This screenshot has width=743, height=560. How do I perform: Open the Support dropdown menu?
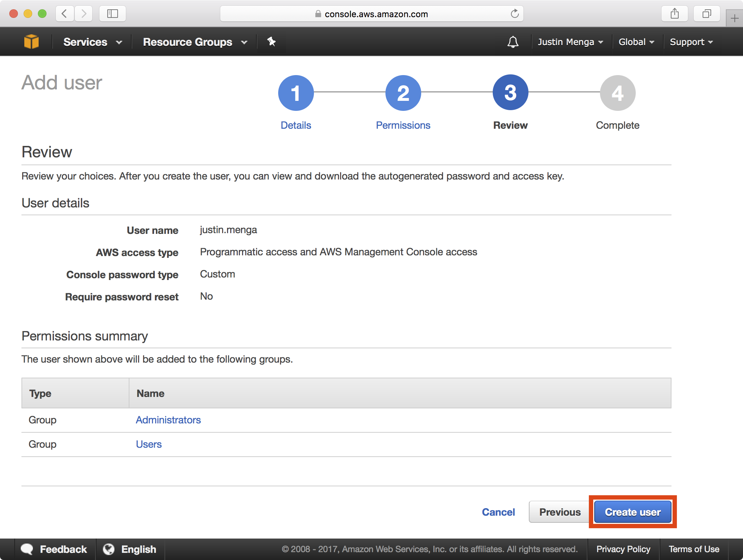pos(691,42)
